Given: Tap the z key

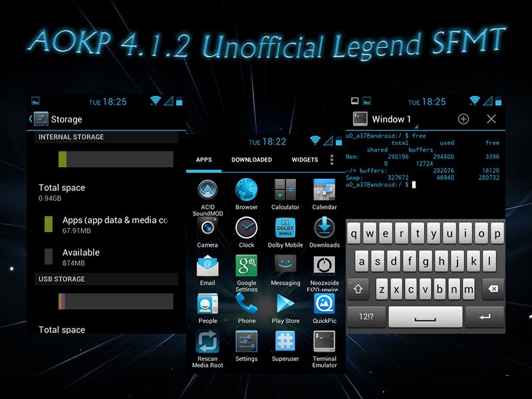Looking at the screenshot, I should pyautogui.click(x=382, y=289).
